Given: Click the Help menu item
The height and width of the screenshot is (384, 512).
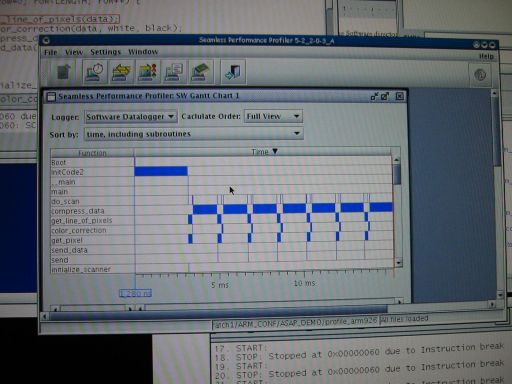Looking at the screenshot, I should (x=486, y=56).
